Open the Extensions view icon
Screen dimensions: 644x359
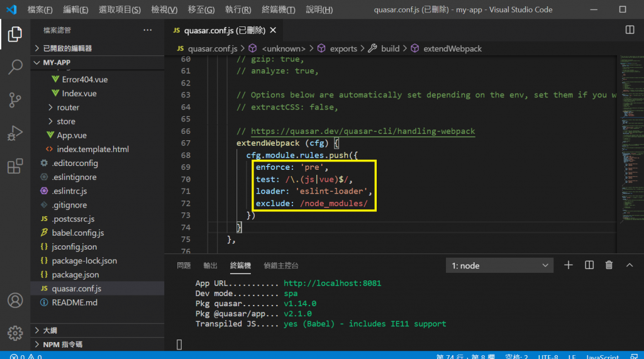(15, 167)
